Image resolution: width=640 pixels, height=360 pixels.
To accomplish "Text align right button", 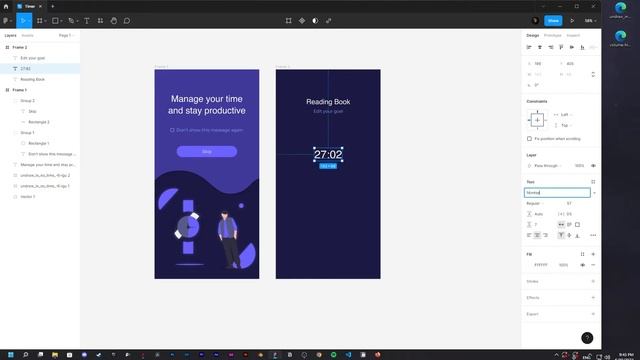I will coord(545,235).
